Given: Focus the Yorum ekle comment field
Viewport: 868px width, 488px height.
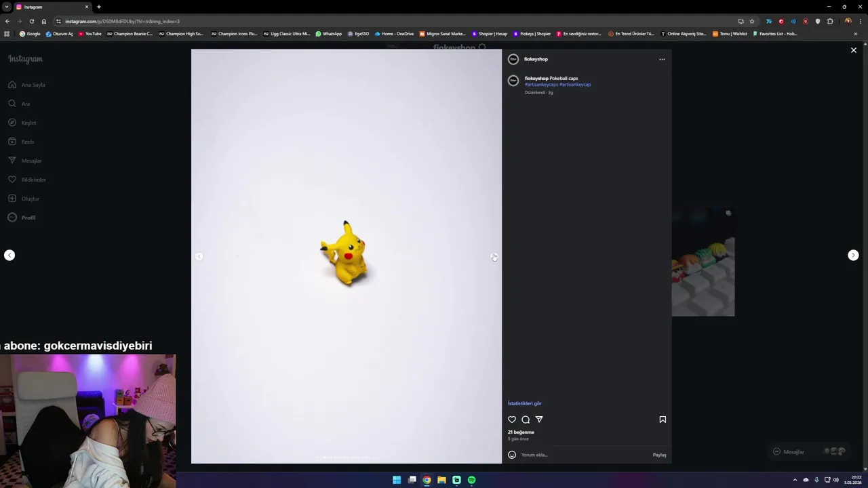Looking at the screenshot, I should [x=583, y=455].
